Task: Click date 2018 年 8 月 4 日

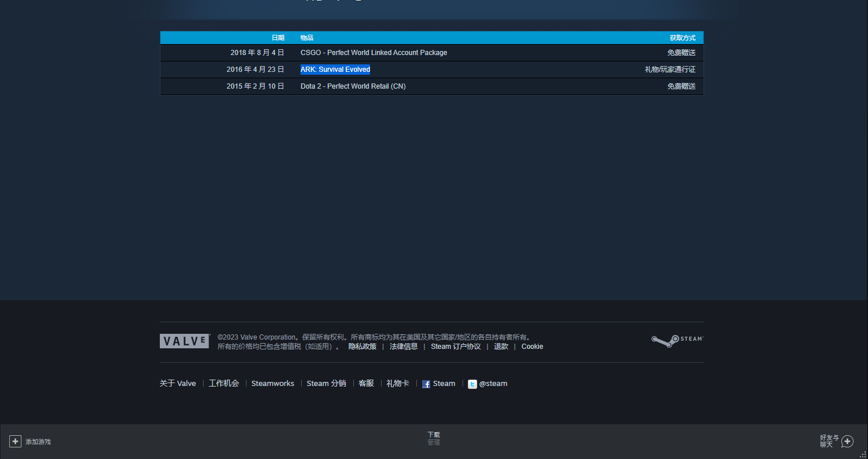Action: click(258, 53)
